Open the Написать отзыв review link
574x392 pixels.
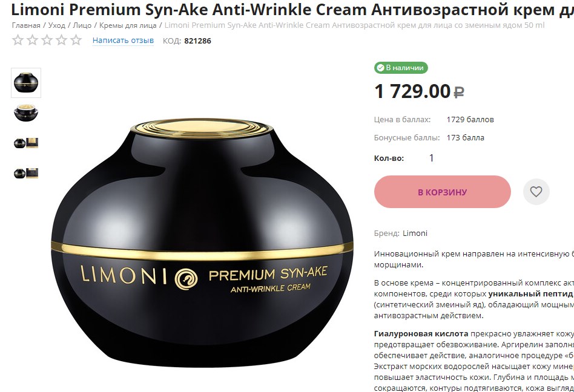[123, 41]
